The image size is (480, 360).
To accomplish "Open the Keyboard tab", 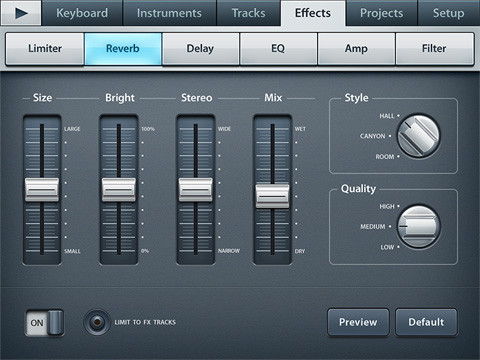I will point(82,13).
